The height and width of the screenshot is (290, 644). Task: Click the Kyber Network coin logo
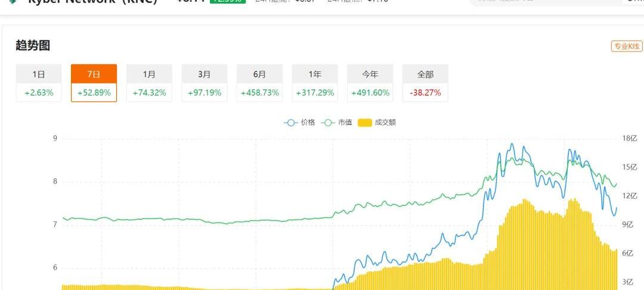click(12, 2)
